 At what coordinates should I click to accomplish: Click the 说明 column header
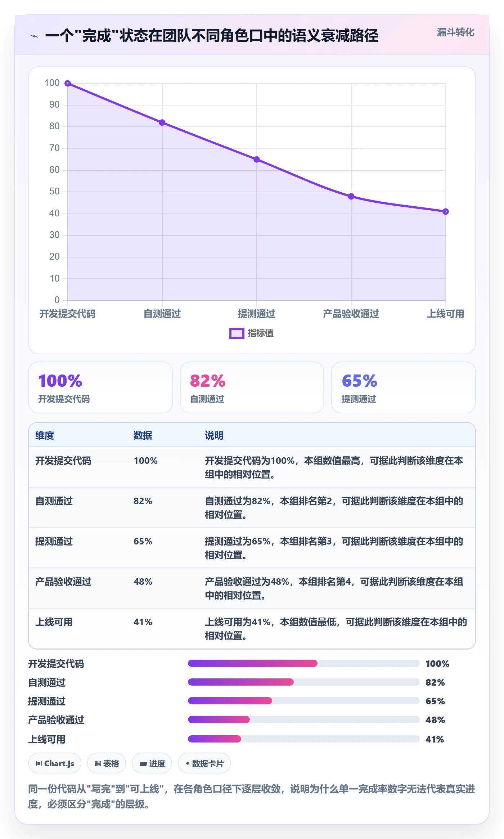coord(214,435)
